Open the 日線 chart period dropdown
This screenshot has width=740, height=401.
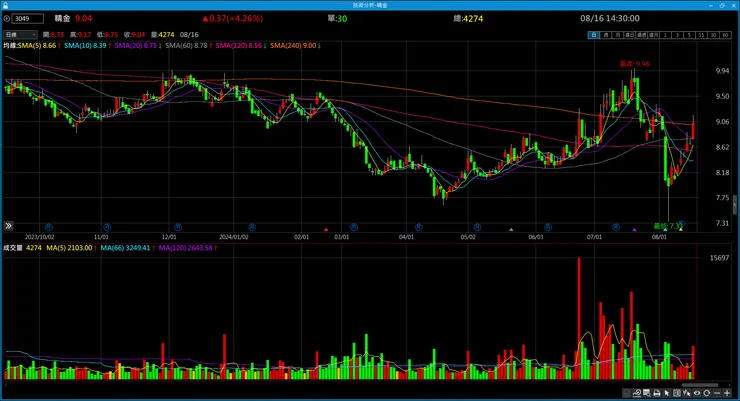[20, 34]
